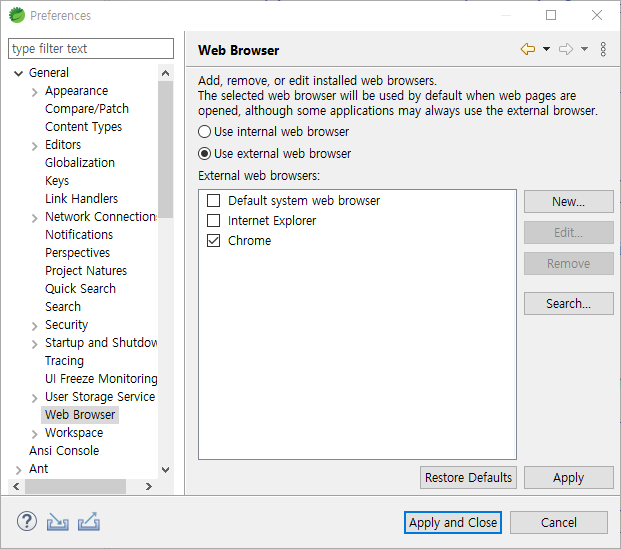The image size is (621, 549).
Task: Click the Apply button
Action: point(569,477)
